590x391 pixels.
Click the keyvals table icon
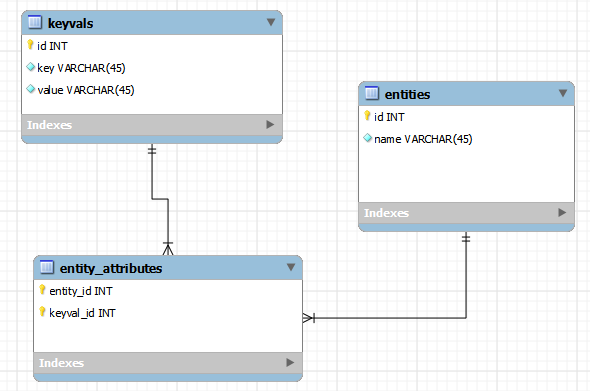coord(35,22)
